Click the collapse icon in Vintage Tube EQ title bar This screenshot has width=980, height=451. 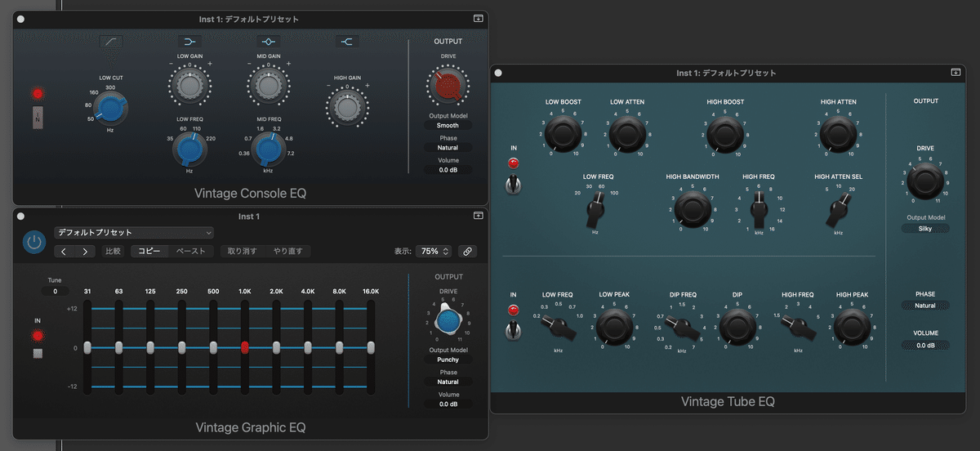[x=955, y=73]
